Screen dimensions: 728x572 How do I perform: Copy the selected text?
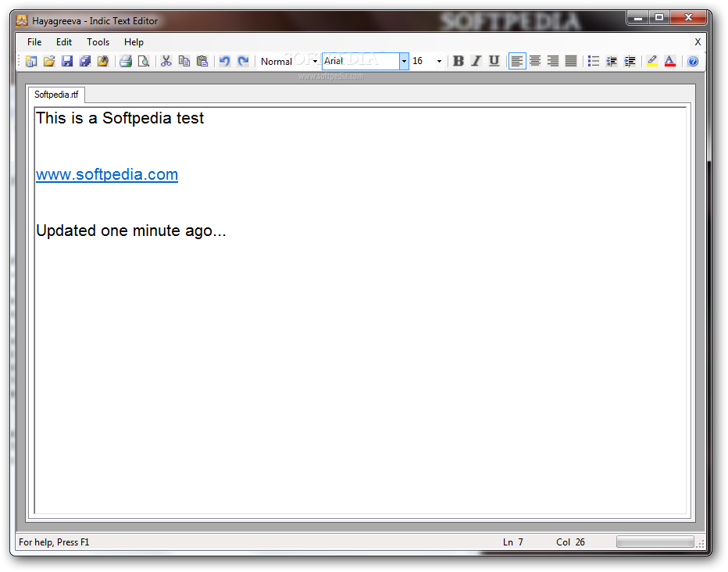184,61
